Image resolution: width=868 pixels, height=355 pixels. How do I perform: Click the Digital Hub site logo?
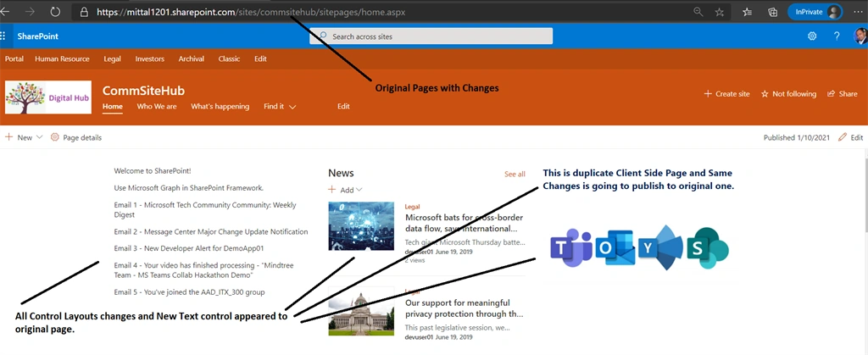48,97
